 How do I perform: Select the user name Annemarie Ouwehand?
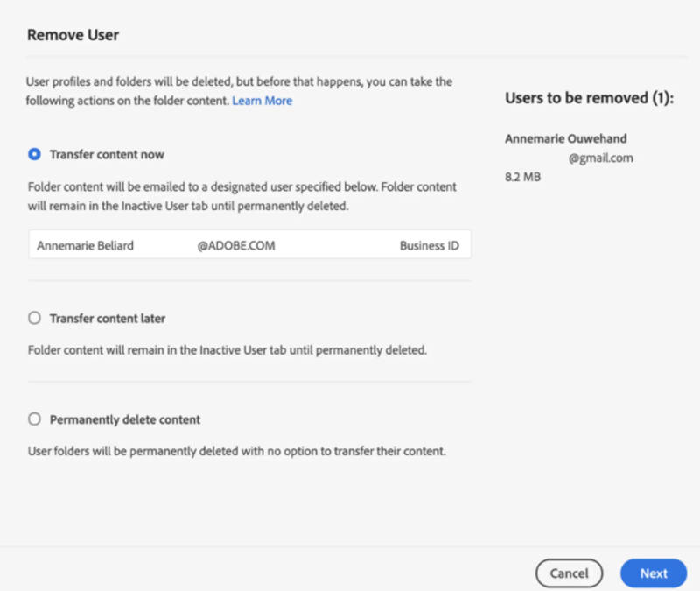[566, 139]
